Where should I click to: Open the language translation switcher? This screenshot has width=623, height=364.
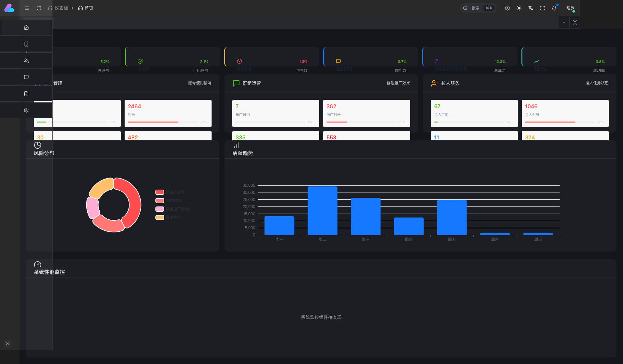(531, 8)
